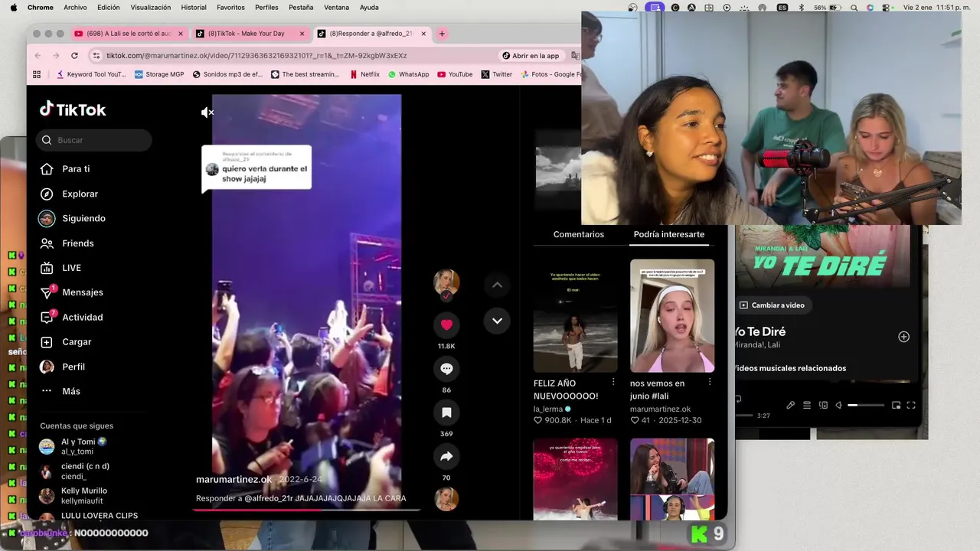The width and height of the screenshot is (980, 551).
Task: Open Perfil in the sidebar
Action: point(73,367)
